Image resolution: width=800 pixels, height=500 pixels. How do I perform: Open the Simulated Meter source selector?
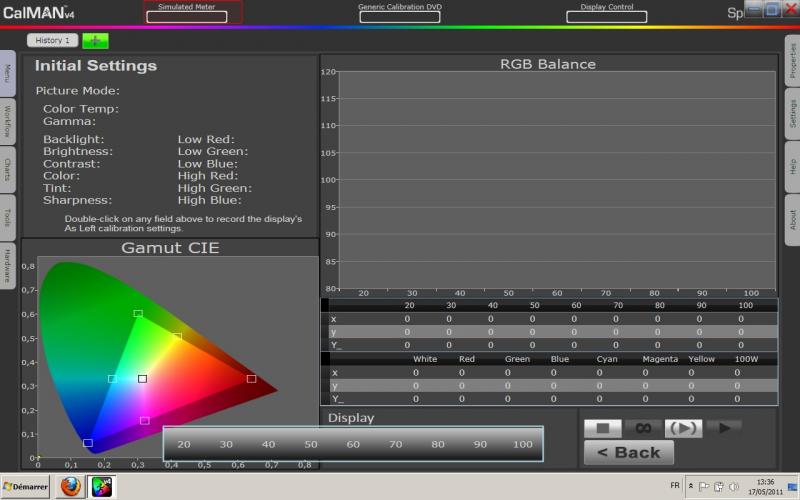(187, 17)
